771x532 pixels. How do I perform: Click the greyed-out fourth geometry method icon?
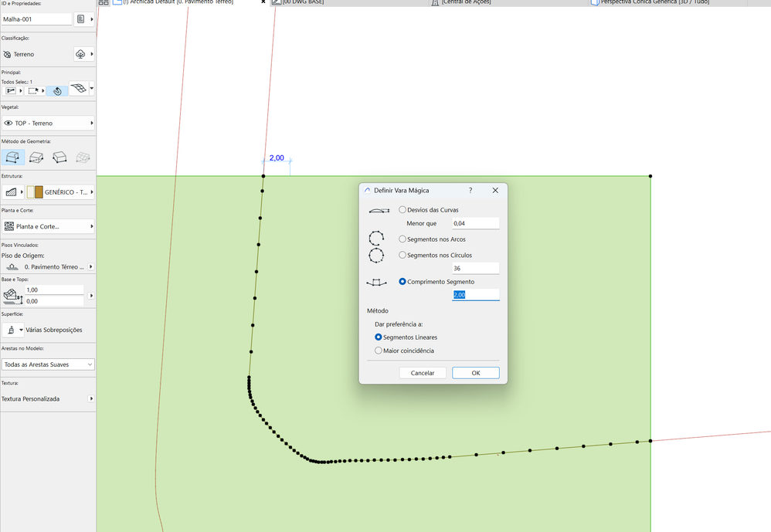[x=83, y=158]
